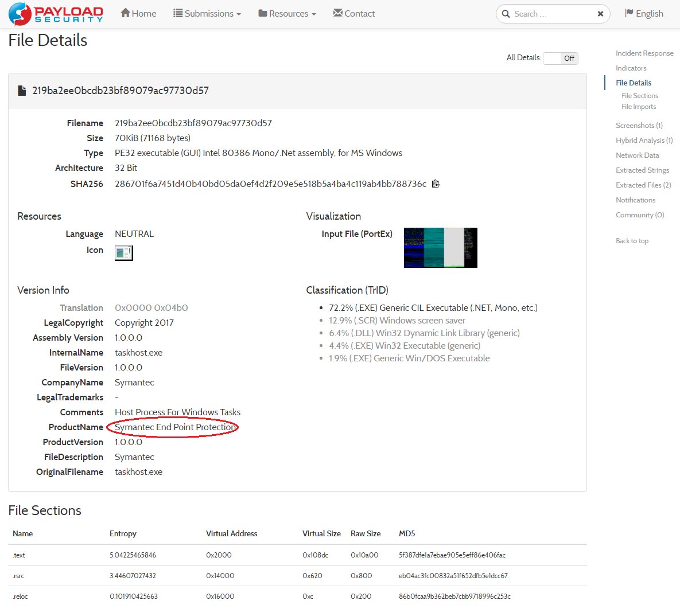
Task: Click the file document icon in header
Action: coord(22,91)
